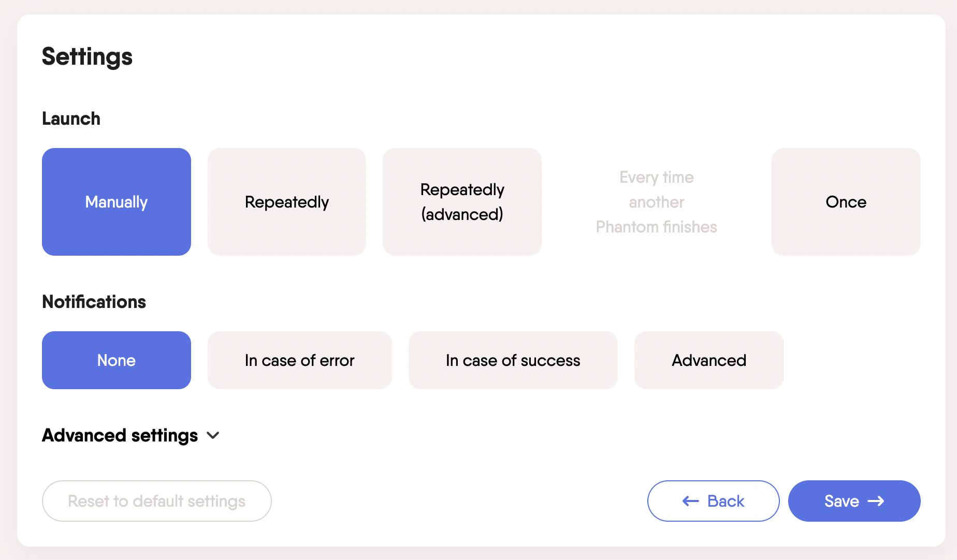The image size is (957, 560).
Task: Select Every time another Phantom finishes
Action: tap(656, 202)
